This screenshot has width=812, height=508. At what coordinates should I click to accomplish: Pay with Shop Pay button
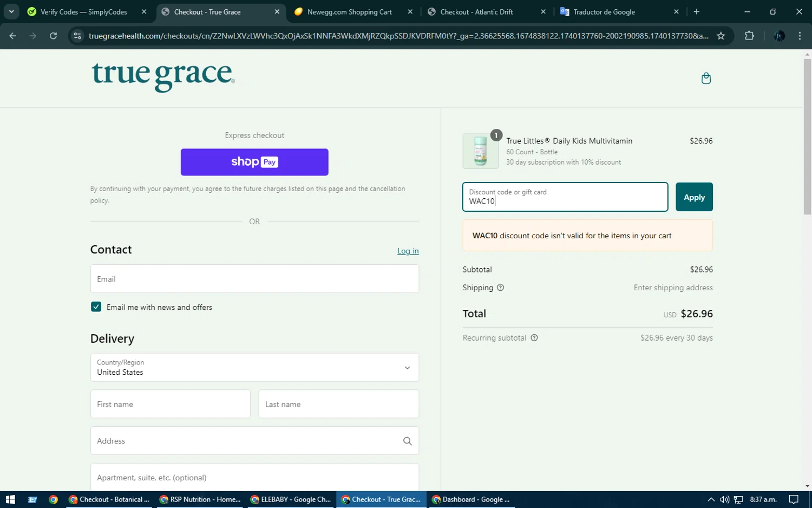pos(254,162)
